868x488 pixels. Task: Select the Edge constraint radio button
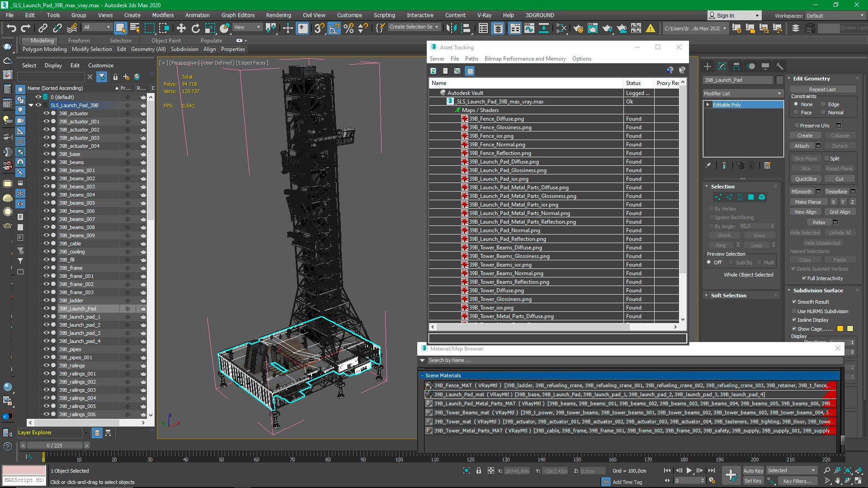[x=823, y=104]
